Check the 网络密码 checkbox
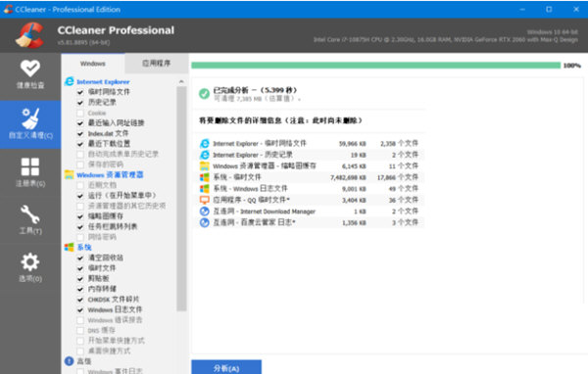The height and width of the screenshot is (374, 588). click(x=80, y=237)
